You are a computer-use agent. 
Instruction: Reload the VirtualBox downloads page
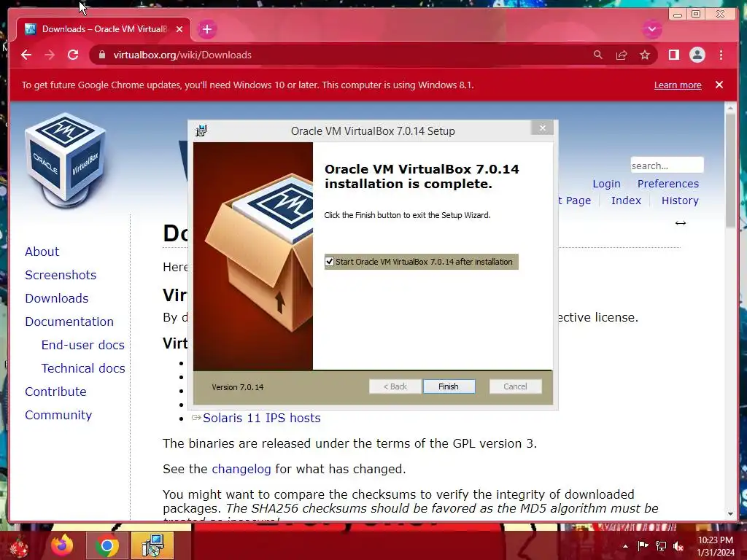click(73, 55)
